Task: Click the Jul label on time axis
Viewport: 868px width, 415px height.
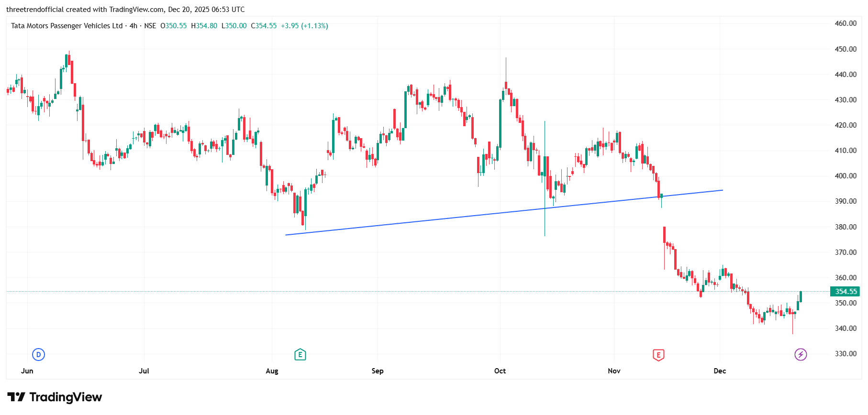Action: click(x=144, y=371)
